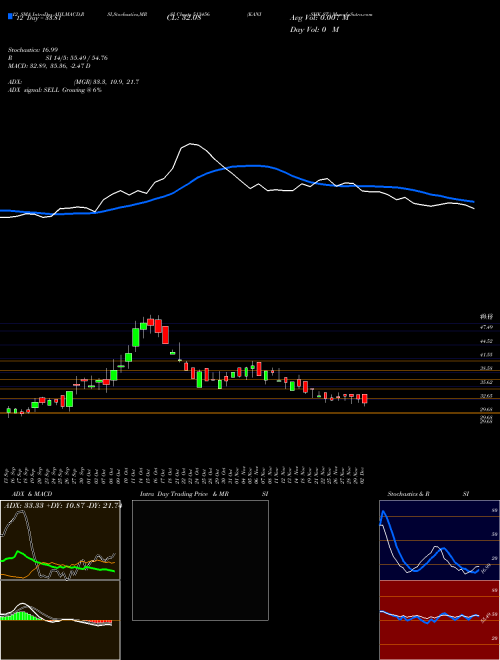Screen dimensions: 500x660
Task: Select the 'MACD: 32.89, 35.36, -2.47 D' line
Action: 49,66
